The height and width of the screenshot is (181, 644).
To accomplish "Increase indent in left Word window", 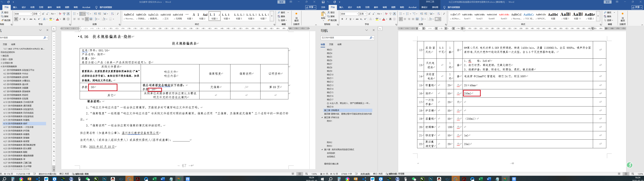I will pyautogui.click(x=100, y=14).
